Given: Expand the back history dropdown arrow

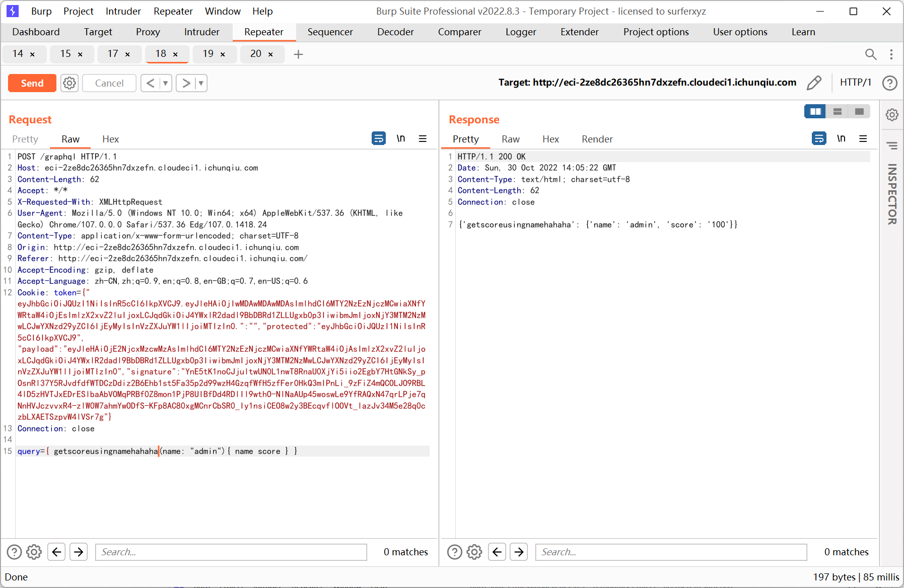Looking at the screenshot, I should coord(166,83).
